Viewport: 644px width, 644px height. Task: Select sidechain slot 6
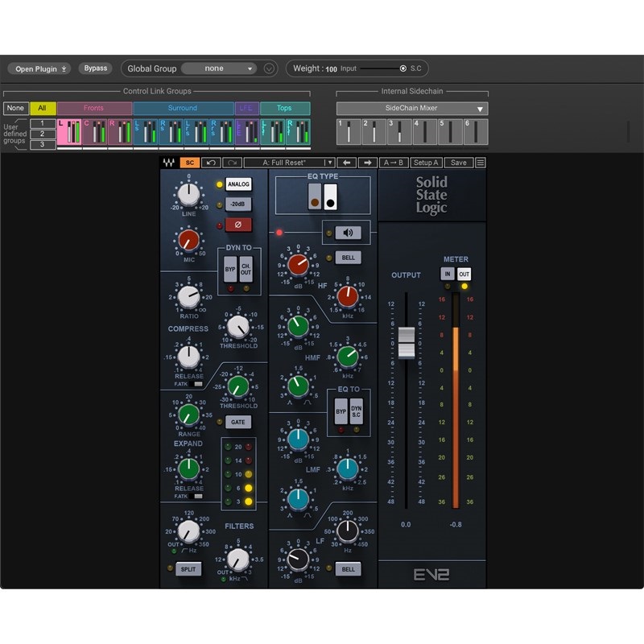point(476,132)
